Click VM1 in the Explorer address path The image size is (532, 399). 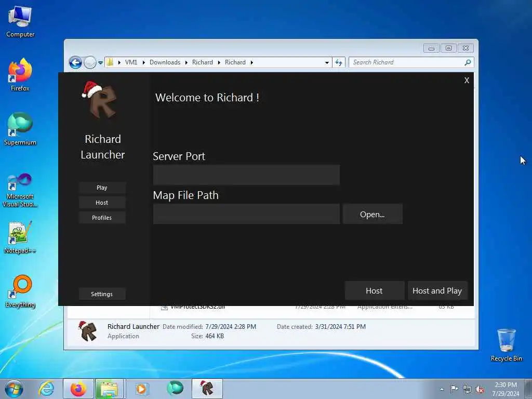[131, 62]
